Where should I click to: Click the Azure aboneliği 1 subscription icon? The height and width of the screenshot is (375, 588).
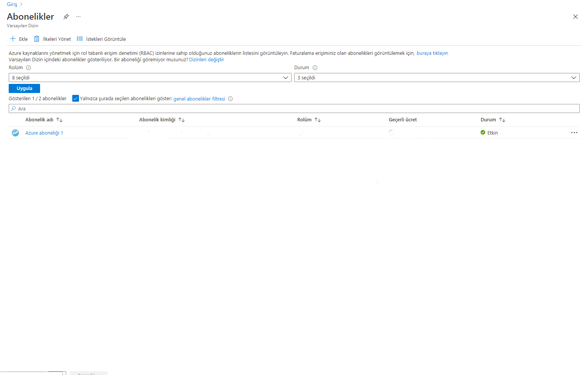point(16,133)
